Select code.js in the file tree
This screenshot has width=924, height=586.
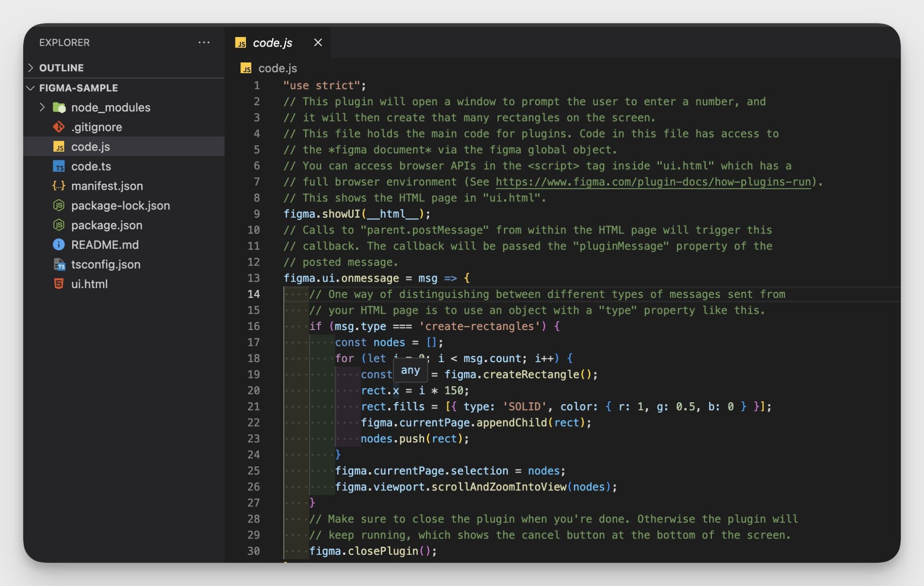tap(90, 147)
